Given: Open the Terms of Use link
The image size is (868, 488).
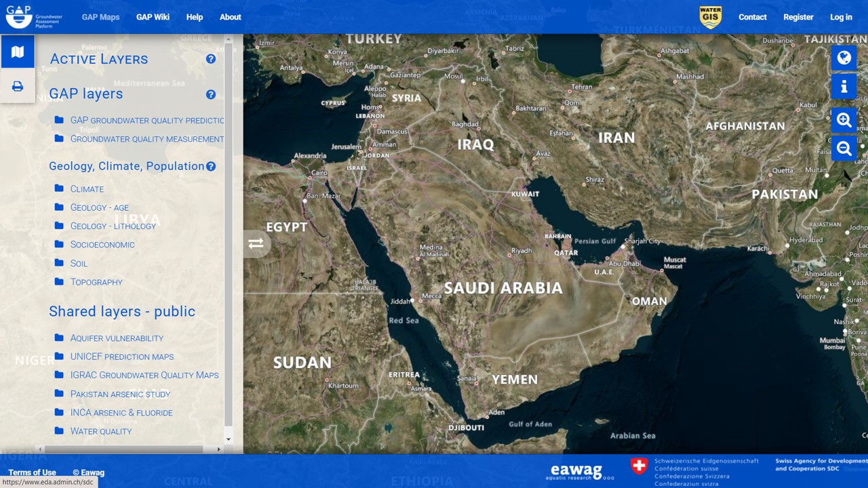Looking at the screenshot, I should click(x=32, y=472).
